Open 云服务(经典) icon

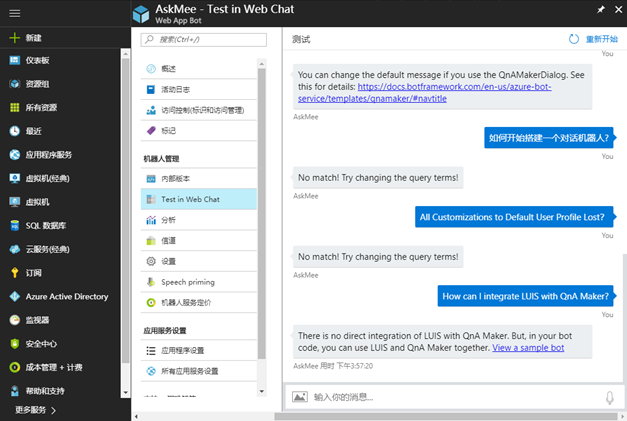tap(14, 249)
